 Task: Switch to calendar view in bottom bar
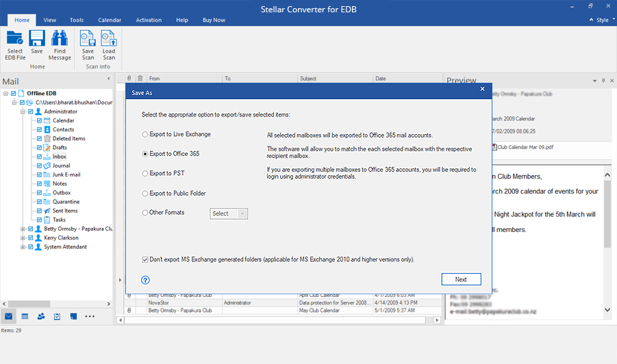[25, 316]
